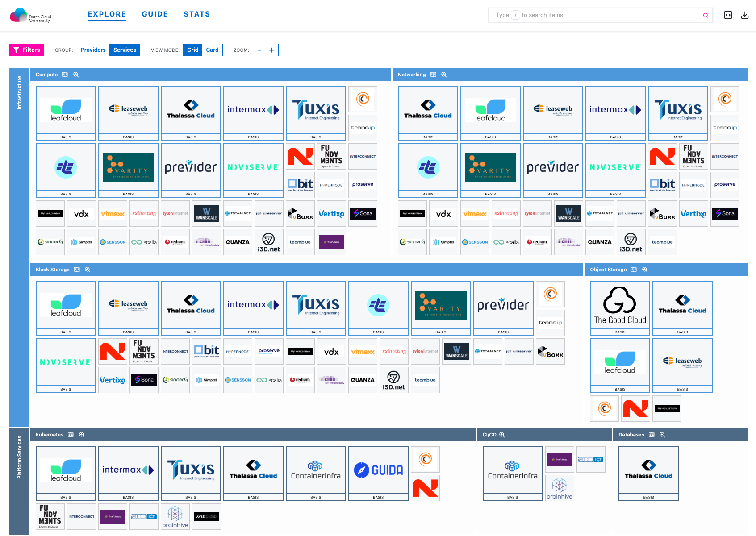Select the embed code icon in the top bar
The image size is (756, 536).
[x=728, y=15]
